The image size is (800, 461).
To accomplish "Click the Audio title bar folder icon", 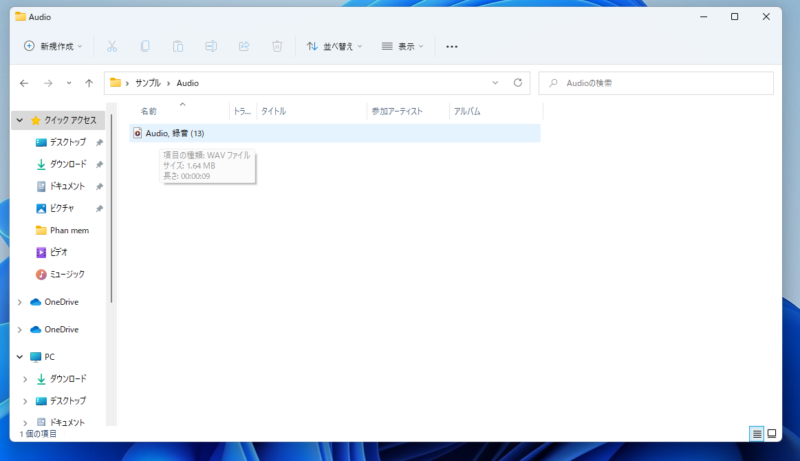I will tap(20, 17).
